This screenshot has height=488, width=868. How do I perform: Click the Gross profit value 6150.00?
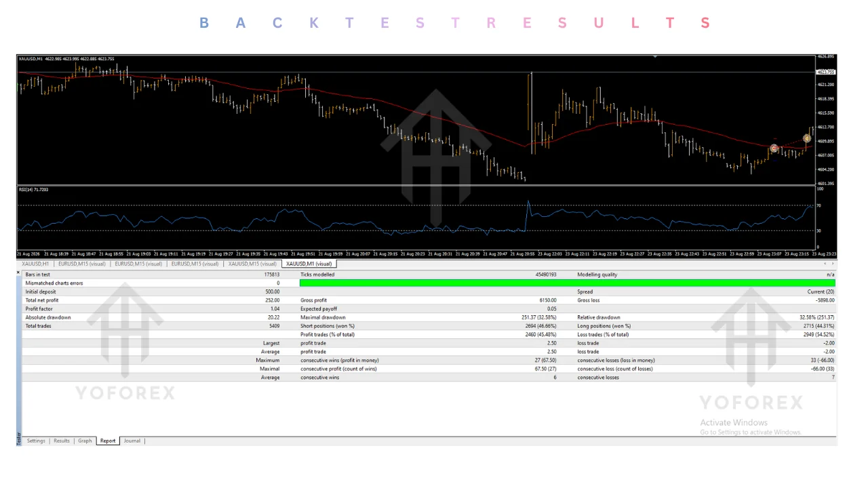tap(548, 300)
